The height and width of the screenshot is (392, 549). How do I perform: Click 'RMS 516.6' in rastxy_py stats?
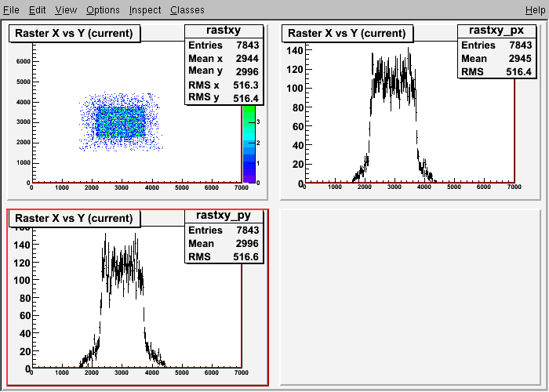point(224,256)
